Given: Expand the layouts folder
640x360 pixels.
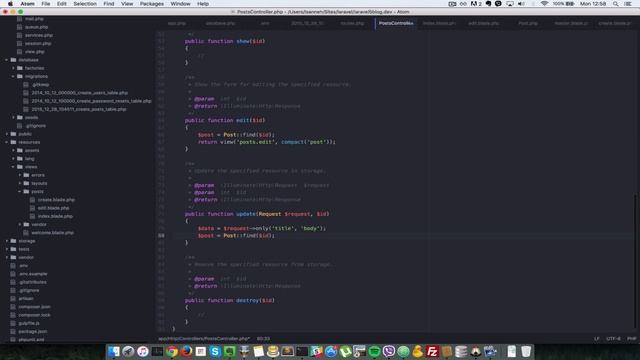Looking at the screenshot, I should pyautogui.click(x=20, y=183).
